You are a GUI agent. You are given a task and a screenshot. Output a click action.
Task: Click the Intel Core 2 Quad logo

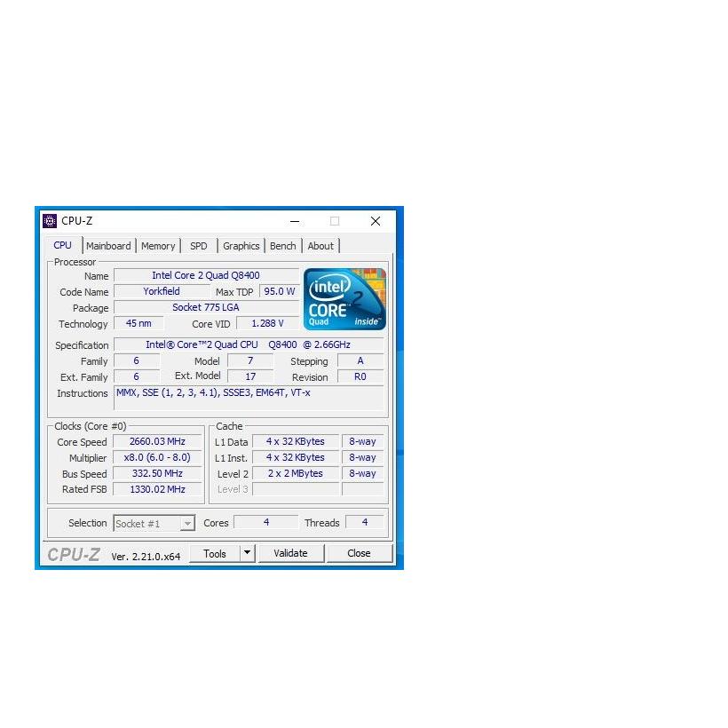344,299
